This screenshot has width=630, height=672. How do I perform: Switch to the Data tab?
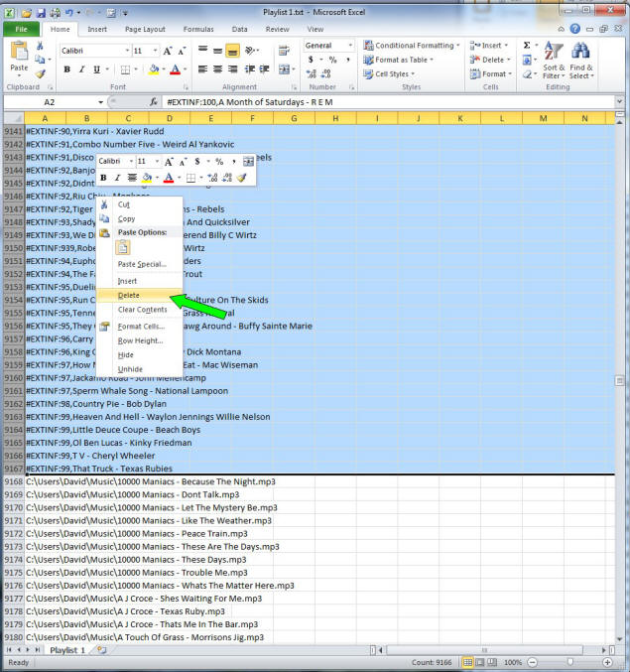pyautogui.click(x=239, y=29)
